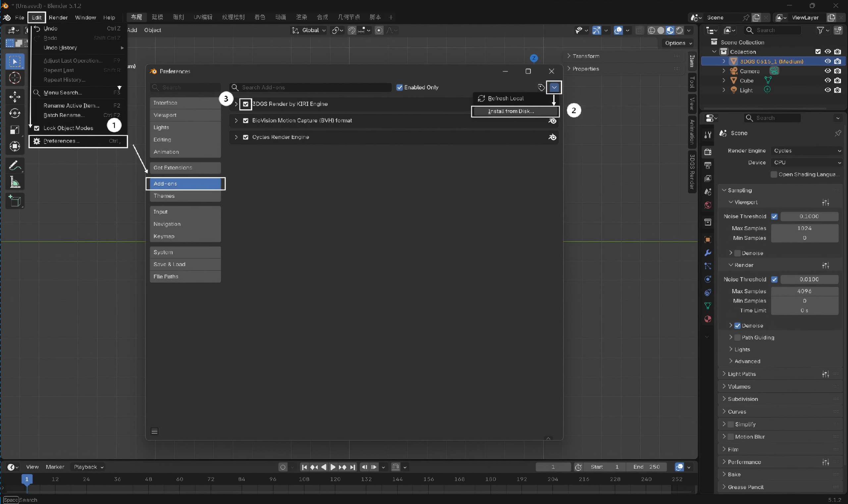Open the Render menu

tap(58, 18)
